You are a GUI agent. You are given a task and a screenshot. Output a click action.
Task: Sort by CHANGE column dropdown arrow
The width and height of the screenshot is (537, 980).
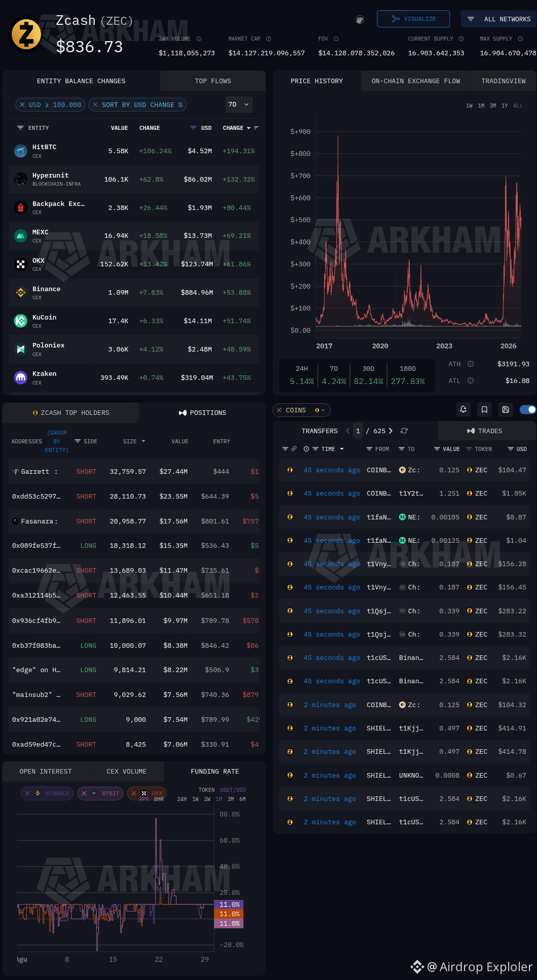click(248, 128)
